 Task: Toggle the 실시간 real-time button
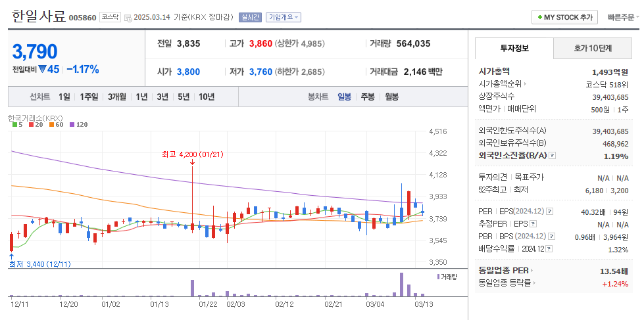(x=250, y=17)
